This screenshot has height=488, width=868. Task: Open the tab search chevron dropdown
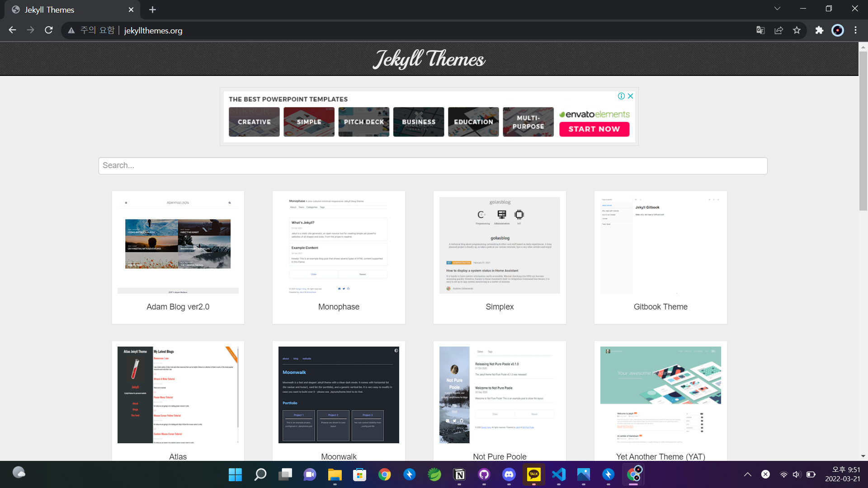pos(777,9)
